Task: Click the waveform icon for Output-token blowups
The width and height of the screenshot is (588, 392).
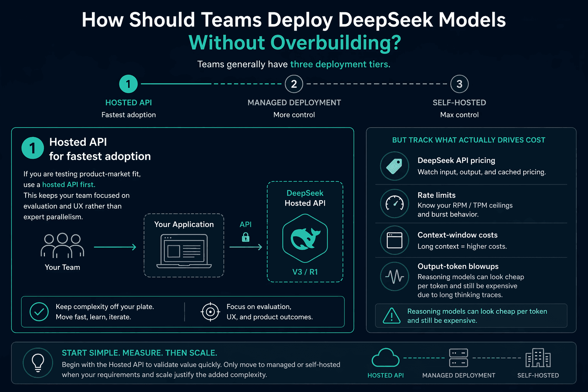Action: [394, 276]
